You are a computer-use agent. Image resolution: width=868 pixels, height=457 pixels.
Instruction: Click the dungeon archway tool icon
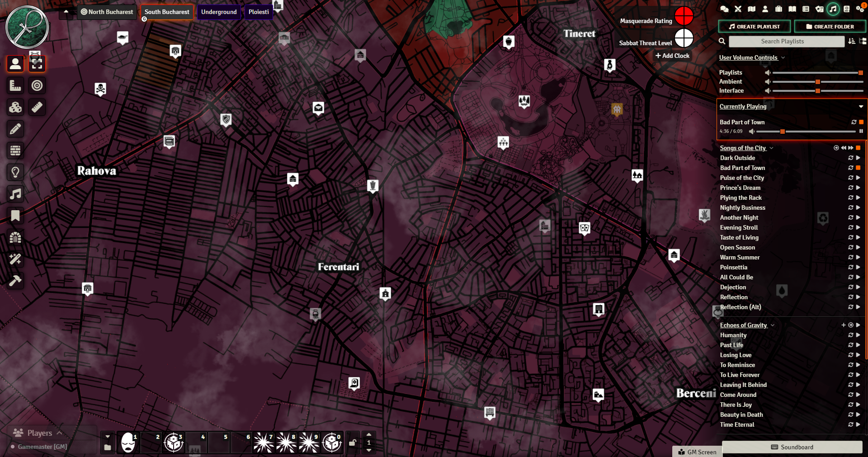coord(15,237)
